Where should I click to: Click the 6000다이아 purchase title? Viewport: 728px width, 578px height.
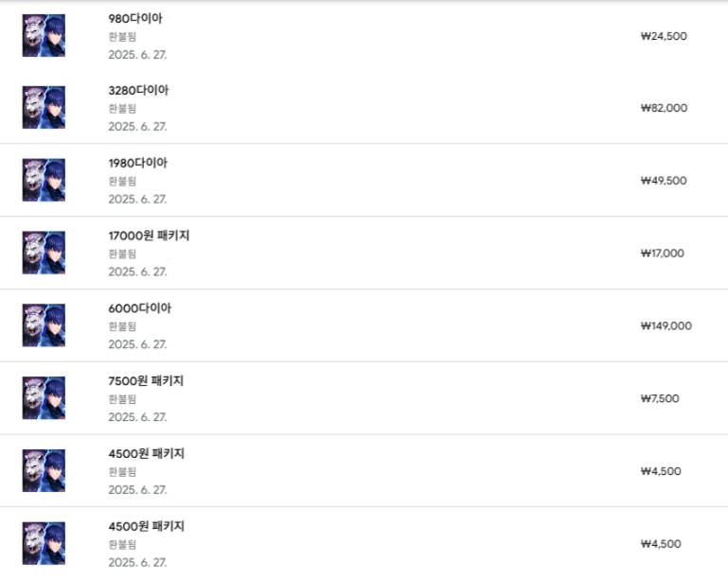tap(140, 308)
